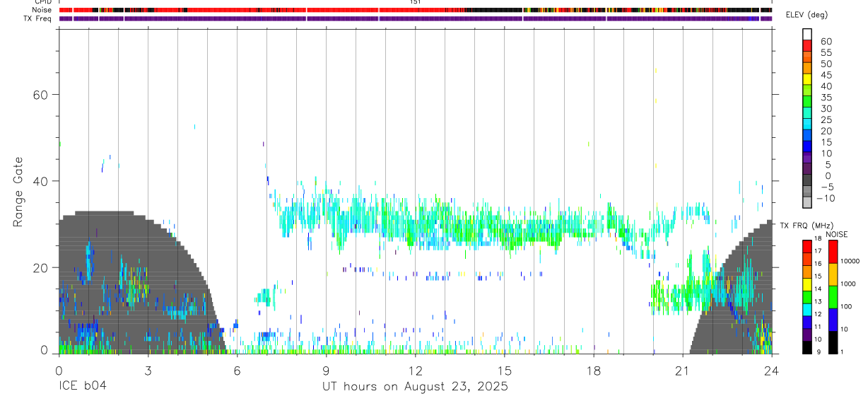Click the purple TX Freq strip above the plot
Screen dimensions: 868x401
pos(415,18)
